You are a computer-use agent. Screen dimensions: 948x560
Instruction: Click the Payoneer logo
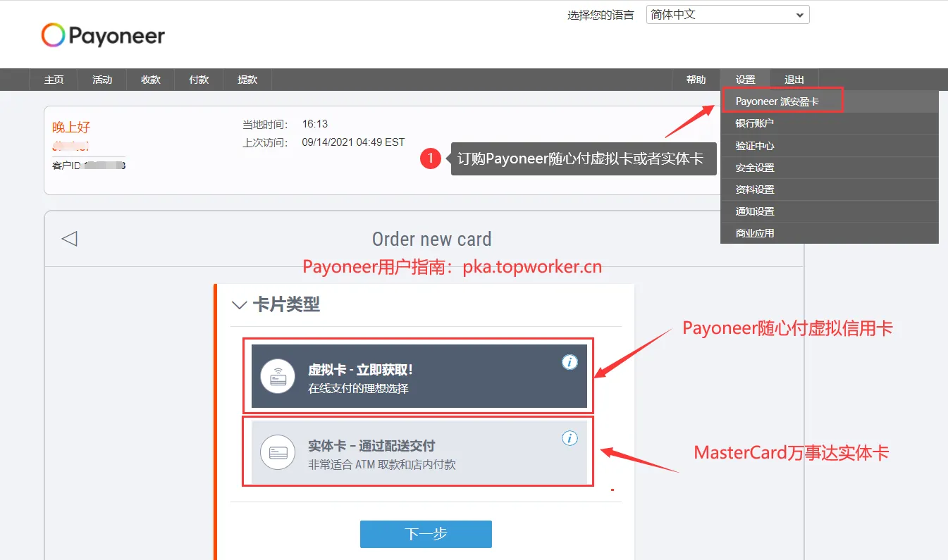[x=103, y=35]
